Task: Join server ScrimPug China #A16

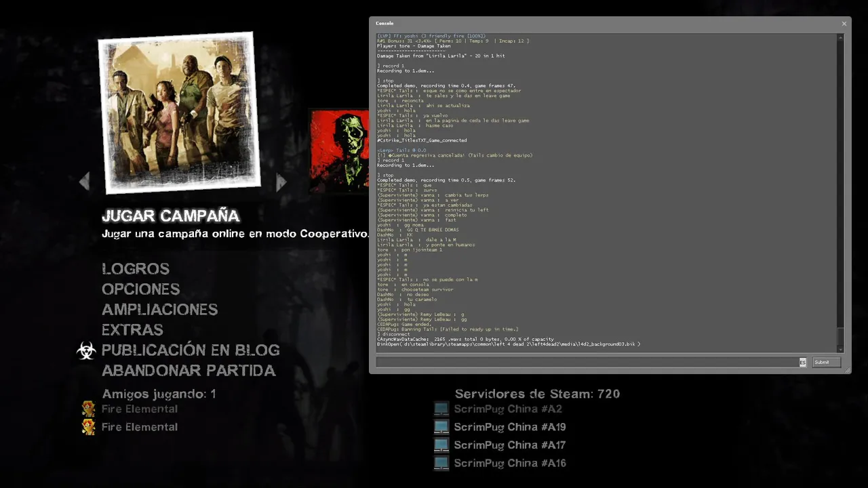Action: [x=510, y=464]
